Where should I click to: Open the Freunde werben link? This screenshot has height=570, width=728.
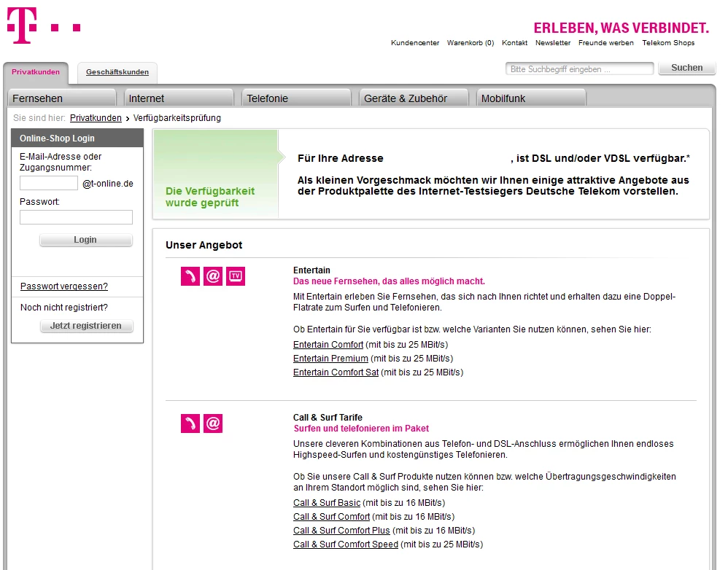606,43
